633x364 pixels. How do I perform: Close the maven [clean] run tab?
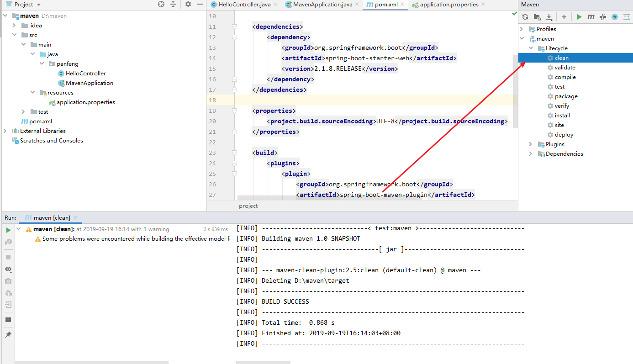(75, 218)
